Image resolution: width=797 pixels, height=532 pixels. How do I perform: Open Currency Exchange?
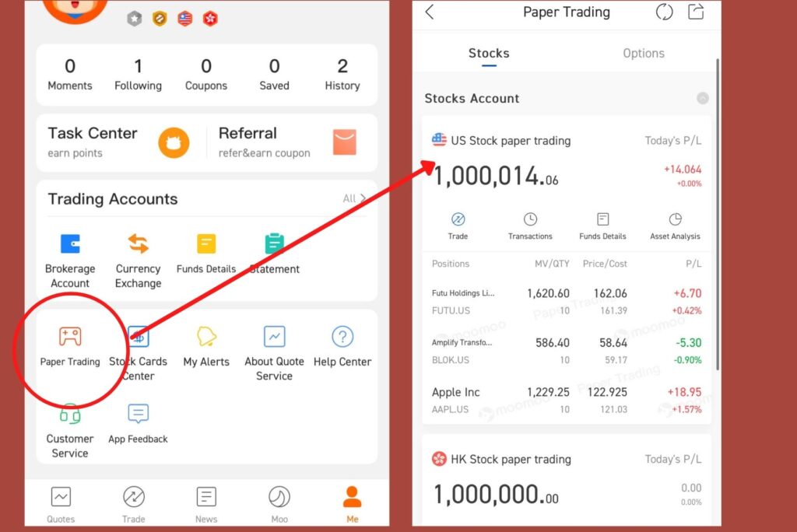pyautogui.click(x=139, y=261)
